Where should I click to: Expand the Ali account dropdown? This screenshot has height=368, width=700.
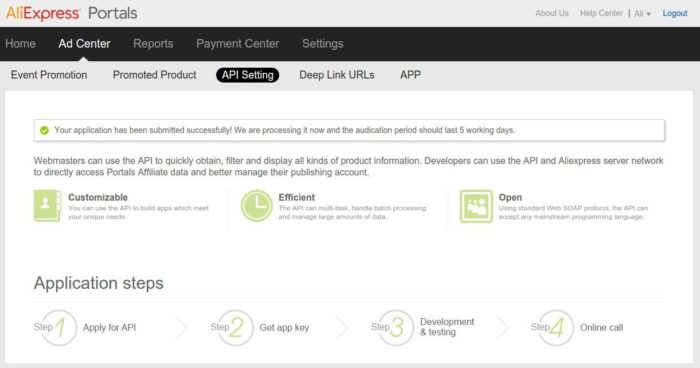642,14
